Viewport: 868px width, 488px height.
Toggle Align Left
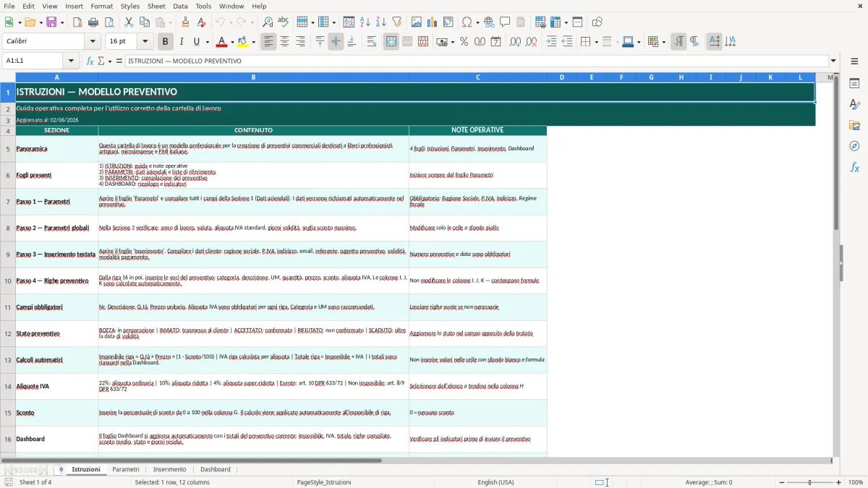pyautogui.click(x=268, y=42)
